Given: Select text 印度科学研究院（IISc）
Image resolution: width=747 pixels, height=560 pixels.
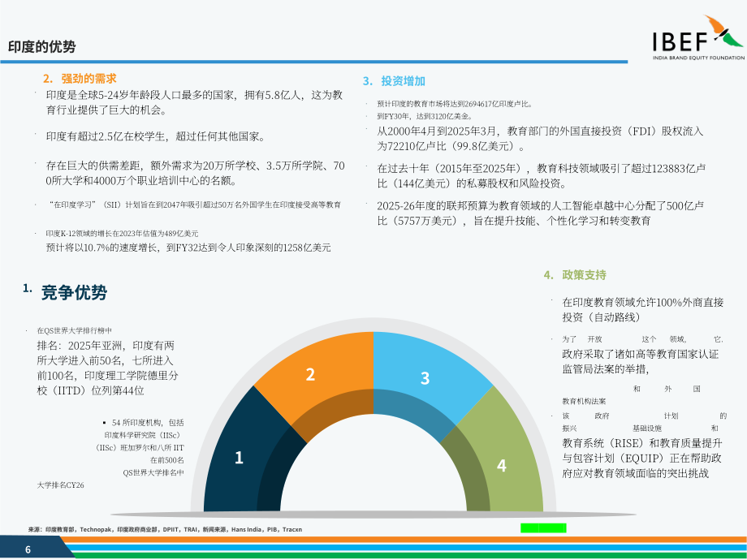Looking at the screenshot, I should point(142,435).
